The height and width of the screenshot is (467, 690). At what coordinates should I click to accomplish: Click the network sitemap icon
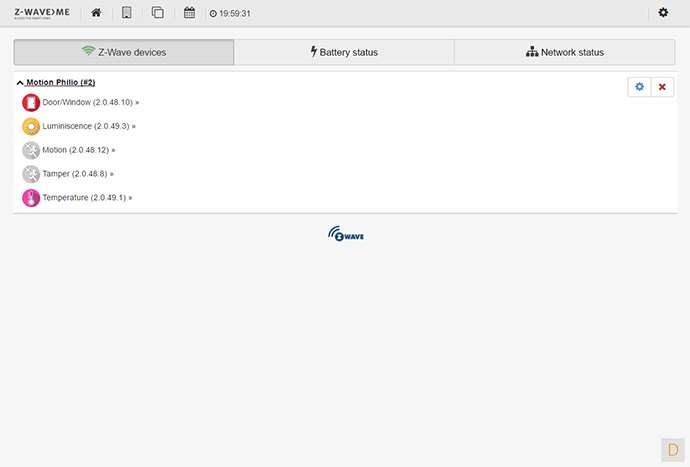coord(532,51)
